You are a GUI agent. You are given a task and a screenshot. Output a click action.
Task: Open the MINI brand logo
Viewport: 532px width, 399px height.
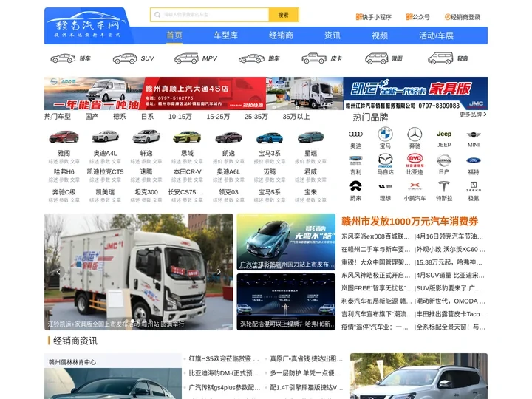click(x=474, y=134)
